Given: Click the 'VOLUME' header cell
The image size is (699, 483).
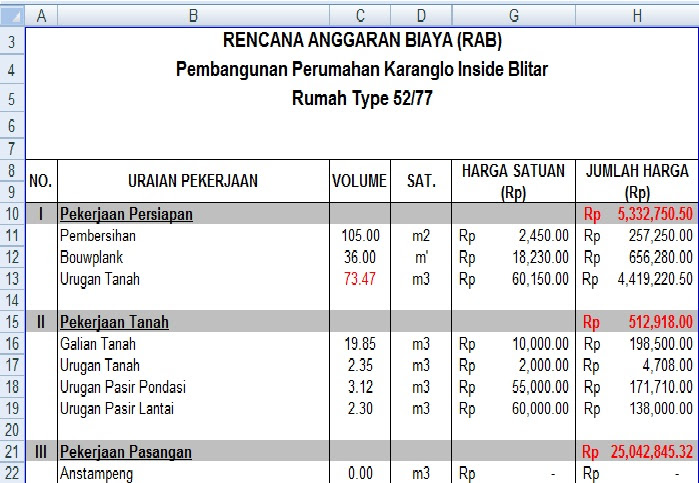Looking at the screenshot, I should (x=360, y=181).
